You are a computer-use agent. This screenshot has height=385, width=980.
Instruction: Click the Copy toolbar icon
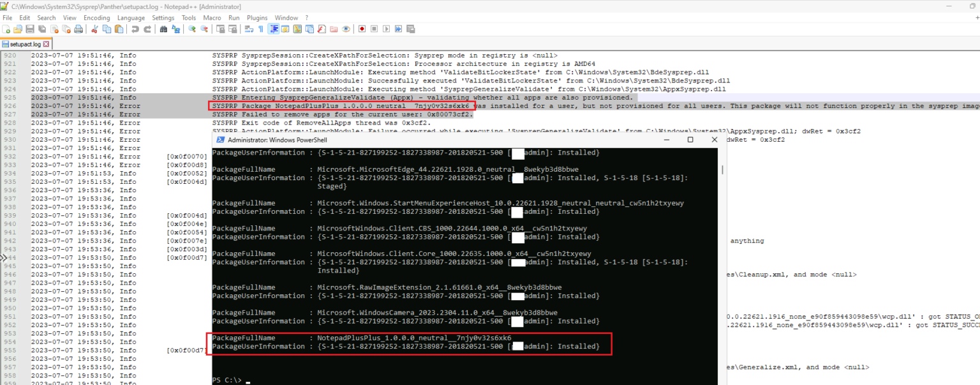point(107,29)
